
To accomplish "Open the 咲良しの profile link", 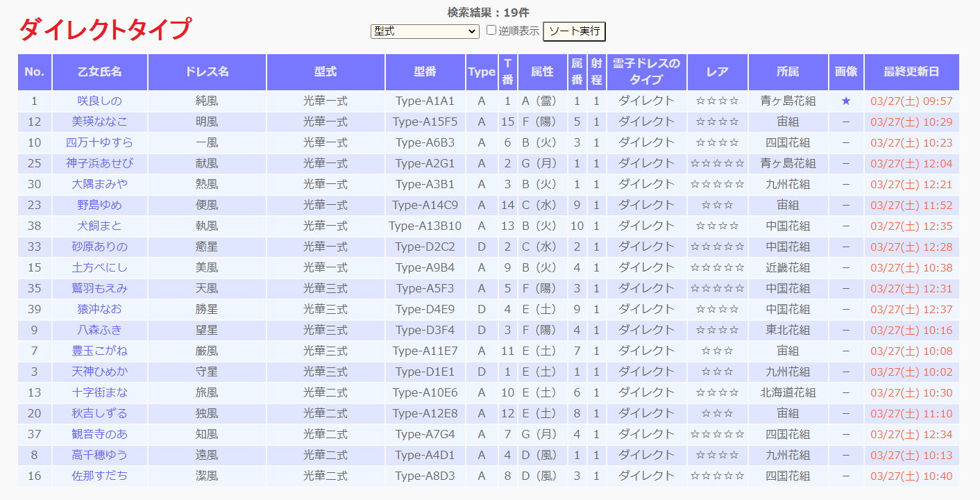I will coord(99,101).
